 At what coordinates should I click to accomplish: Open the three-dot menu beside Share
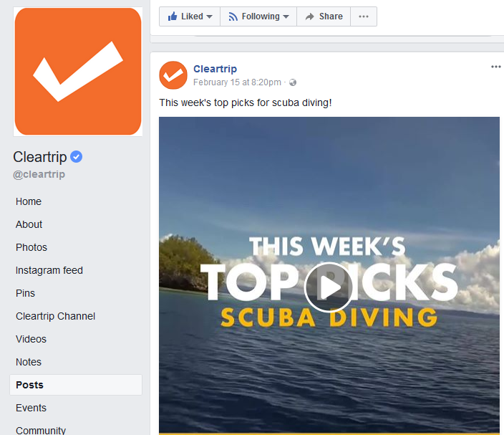(364, 16)
